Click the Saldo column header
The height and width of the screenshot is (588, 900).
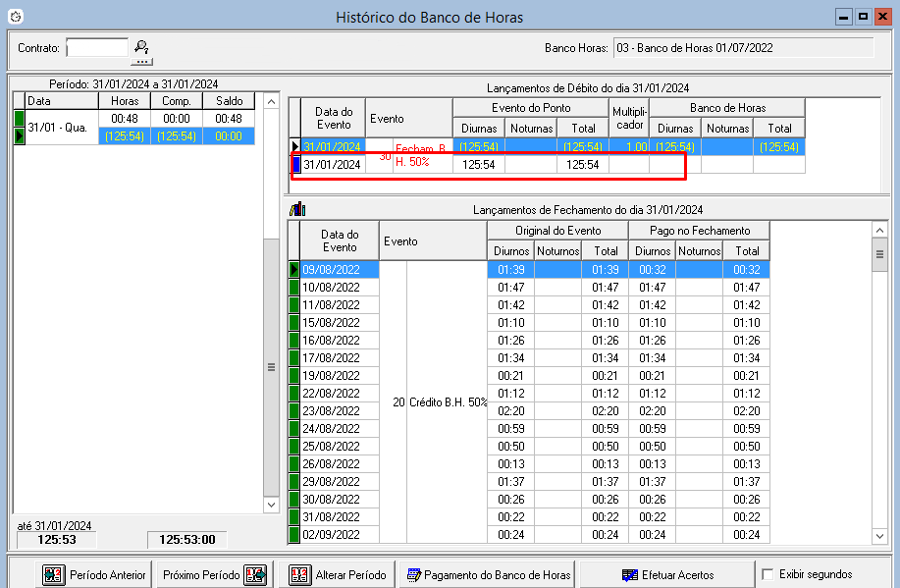(x=228, y=101)
